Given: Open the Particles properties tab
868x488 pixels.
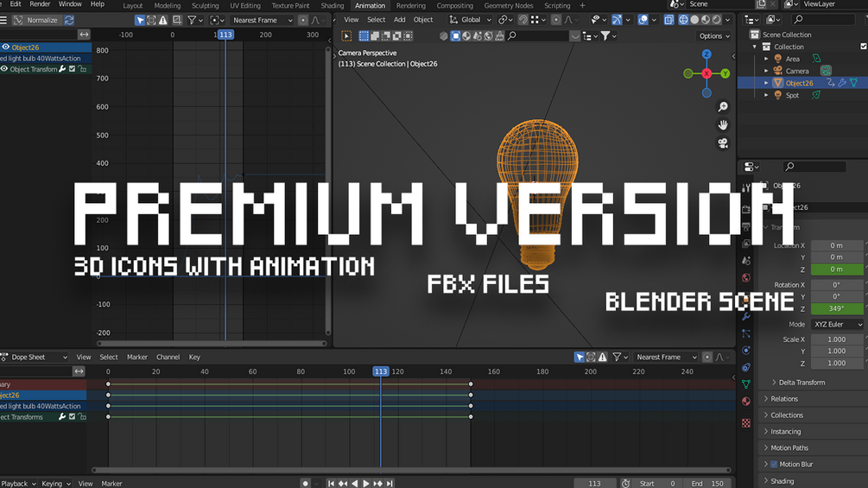Looking at the screenshot, I should tap(746, 333).
